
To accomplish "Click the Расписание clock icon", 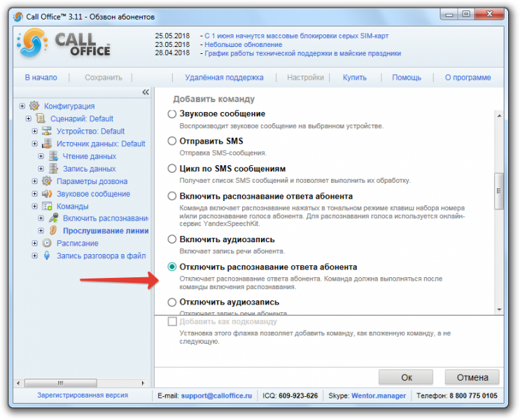I will click(x=47, y=243).
